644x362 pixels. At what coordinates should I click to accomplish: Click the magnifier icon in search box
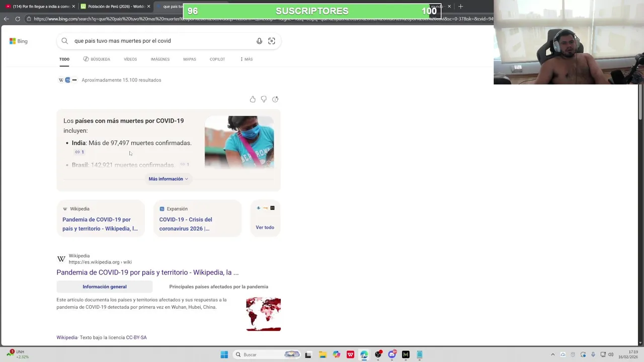pyautogui.click(x=65, y=41)
